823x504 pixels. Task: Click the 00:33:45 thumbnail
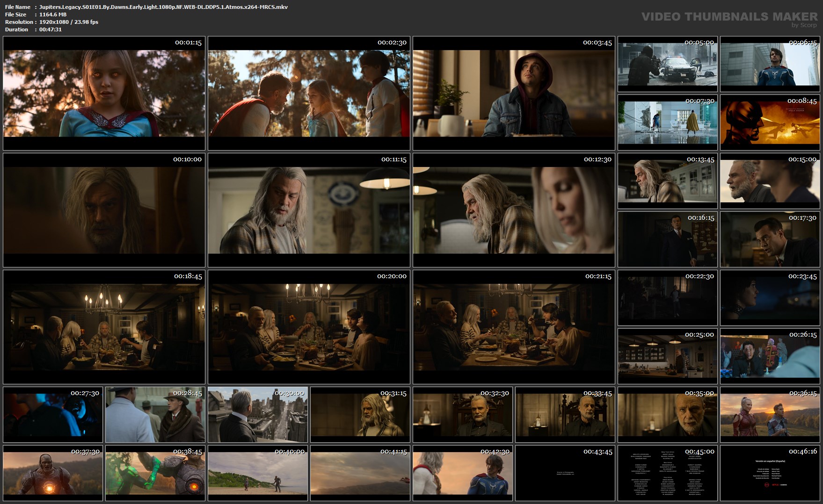point(565,415)
